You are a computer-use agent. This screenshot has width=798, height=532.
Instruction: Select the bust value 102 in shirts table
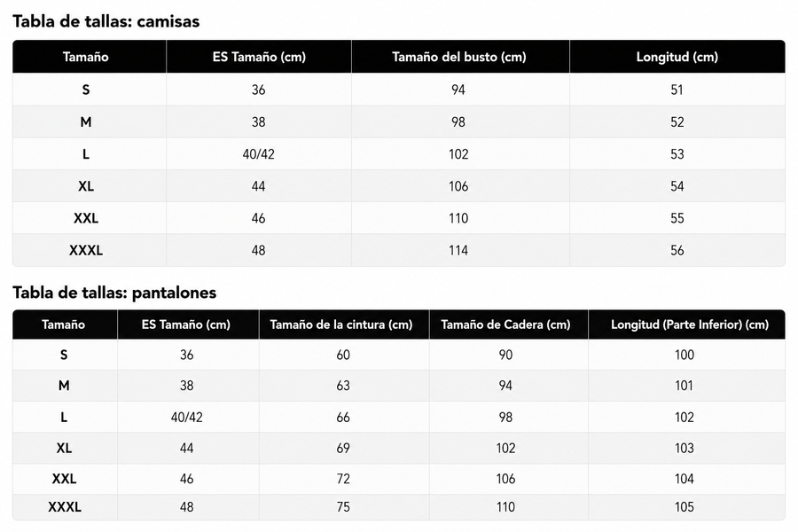point(458,154)
